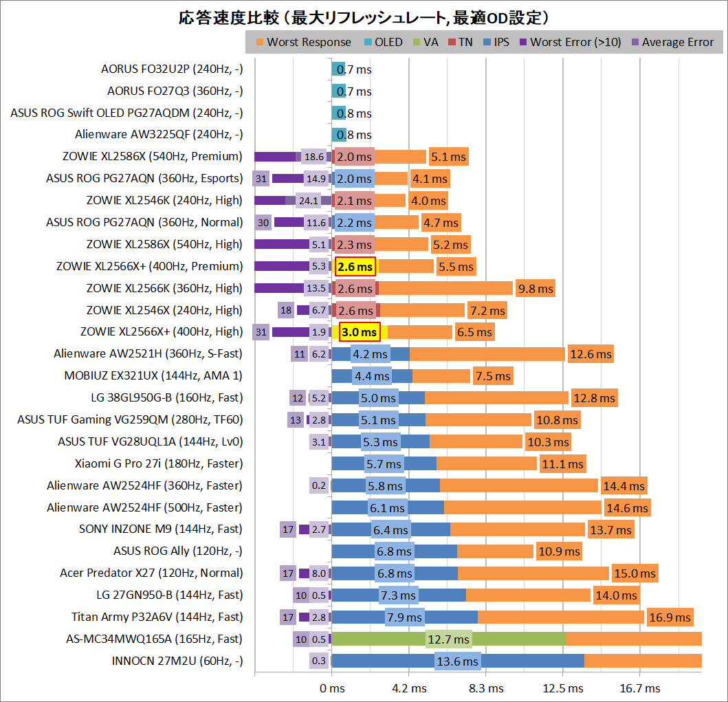This screenshot has height=702, width=728.
Task: Click Titan Army P32A6V (144Hz, Fast) label
Action: point(157,617)
